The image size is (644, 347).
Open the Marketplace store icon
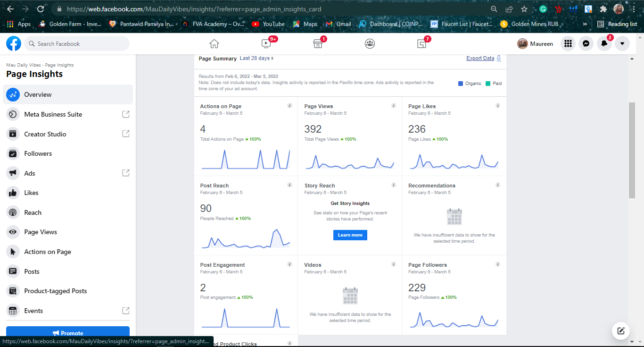(x=318, y=43)
